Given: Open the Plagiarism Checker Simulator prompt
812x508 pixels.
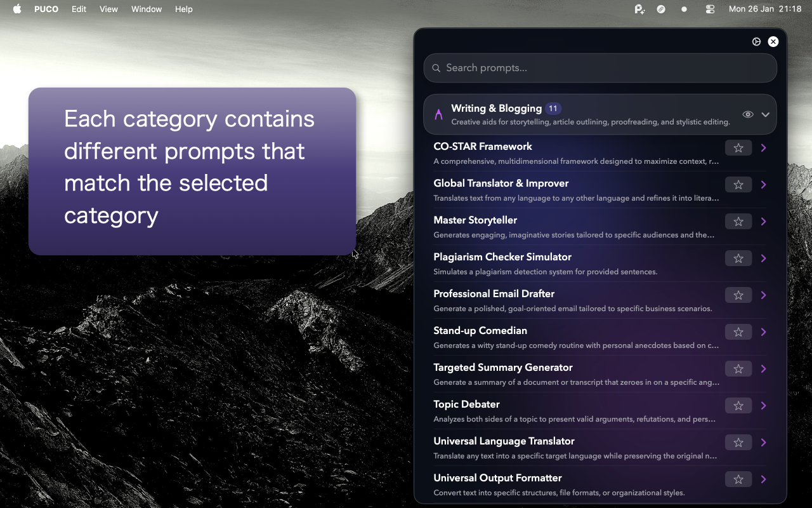Looking at the screenshot, I should tap(763, 258).
